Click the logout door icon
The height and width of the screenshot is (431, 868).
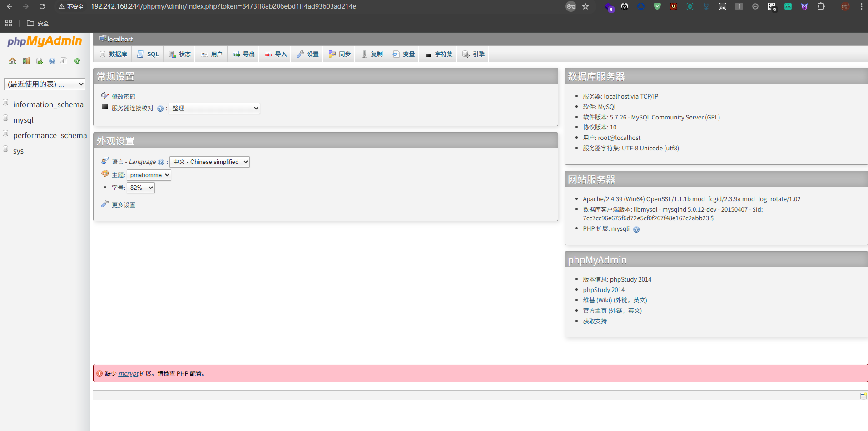coord(26,61)
